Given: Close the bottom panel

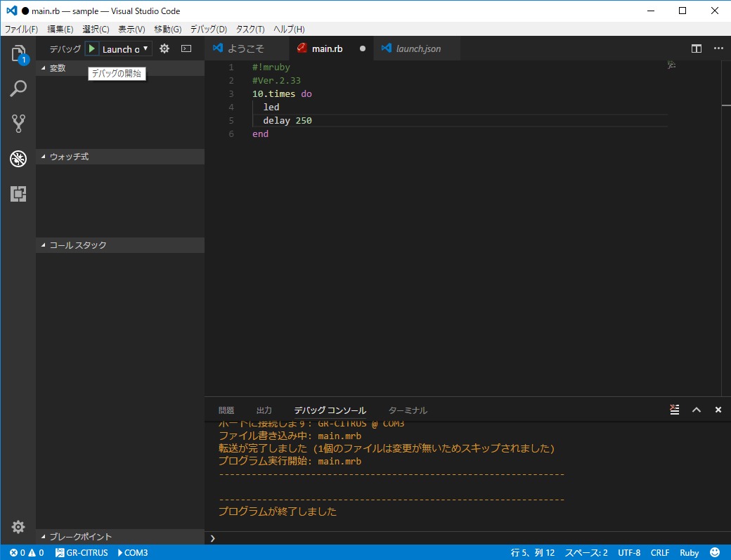Looking at the screenshot, I should 718,410.
